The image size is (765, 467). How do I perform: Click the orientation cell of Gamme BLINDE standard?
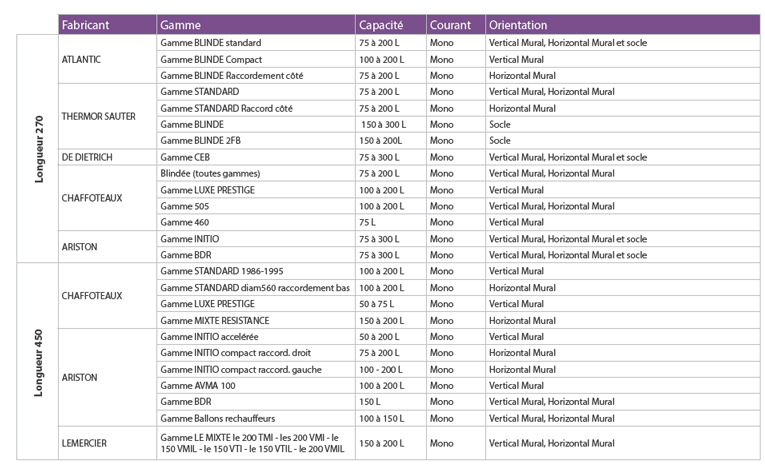pos(623,43)
